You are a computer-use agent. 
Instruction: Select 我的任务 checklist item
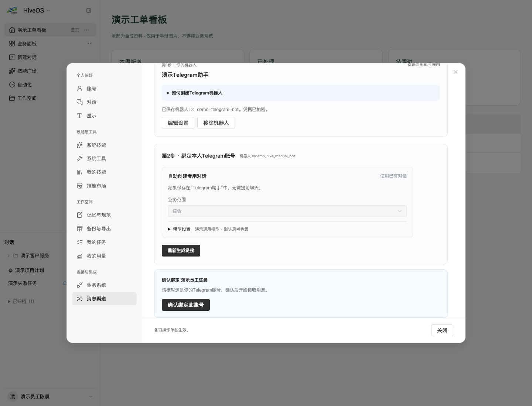104,242
